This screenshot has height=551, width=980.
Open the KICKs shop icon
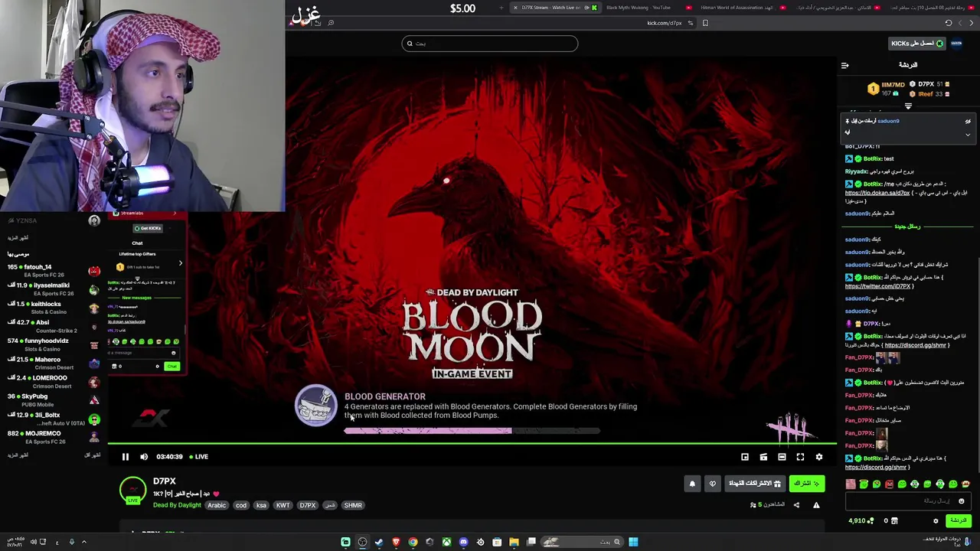[x=893, y=521]
